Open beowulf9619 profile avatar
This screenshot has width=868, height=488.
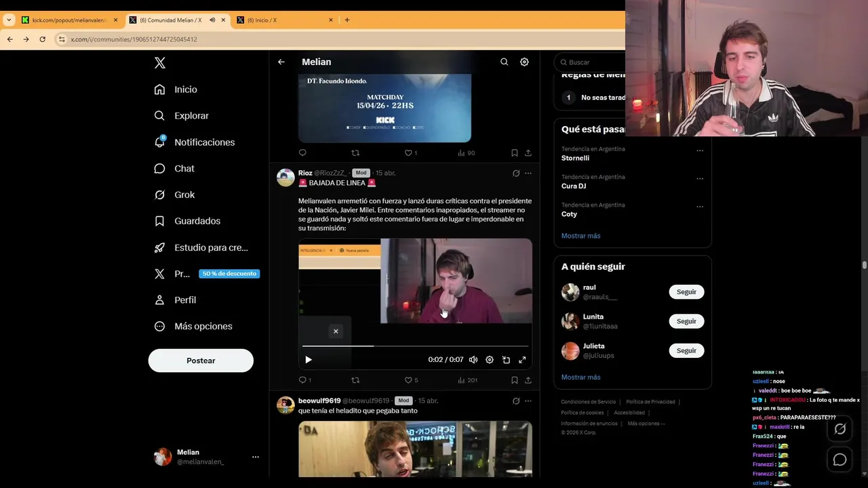tap(285, 405)
